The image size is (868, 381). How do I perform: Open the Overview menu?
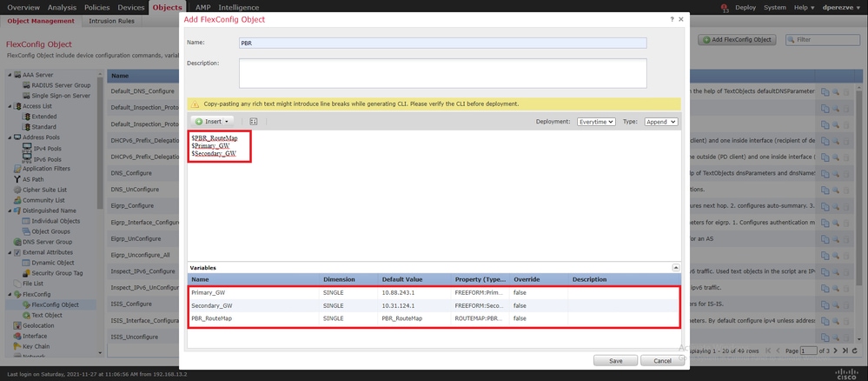(x=23, y=7)
